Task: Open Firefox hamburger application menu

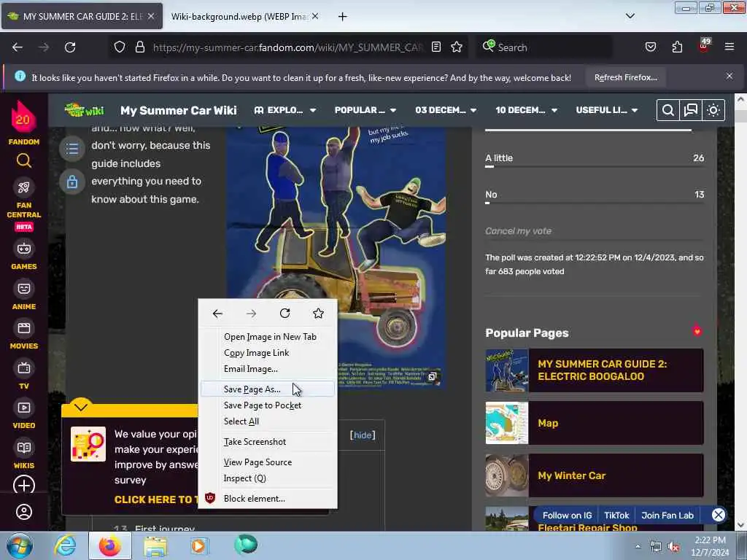Action: [729, 47]
